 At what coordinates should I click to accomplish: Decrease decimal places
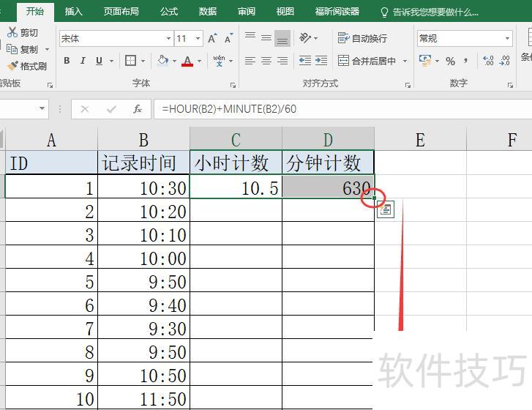pyautogui.click(x=505, y=61)
